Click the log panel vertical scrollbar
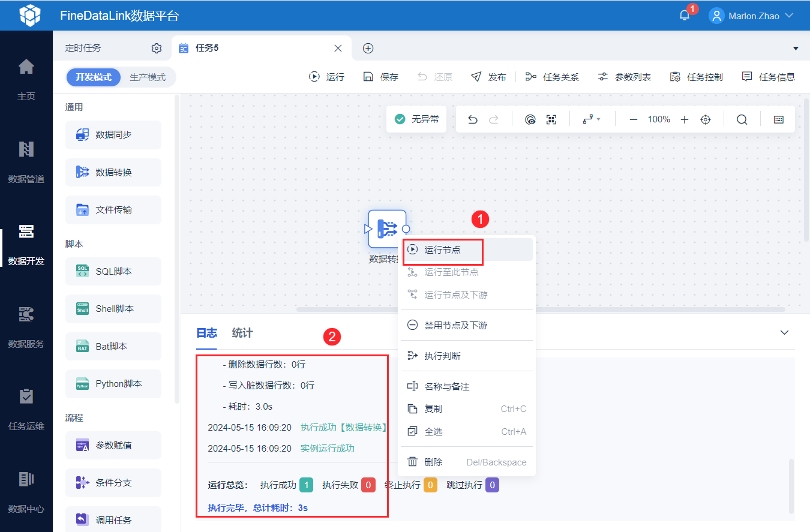 point(791,486)
